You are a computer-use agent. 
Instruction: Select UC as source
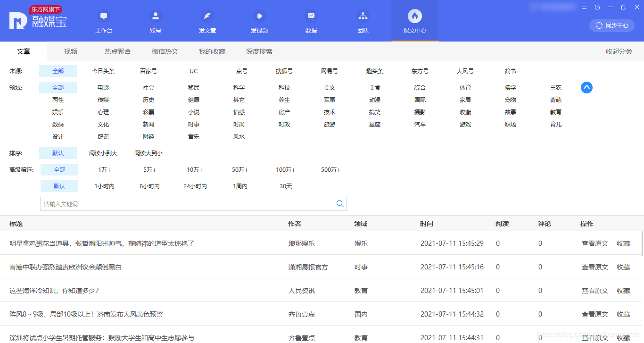(194, 71)
